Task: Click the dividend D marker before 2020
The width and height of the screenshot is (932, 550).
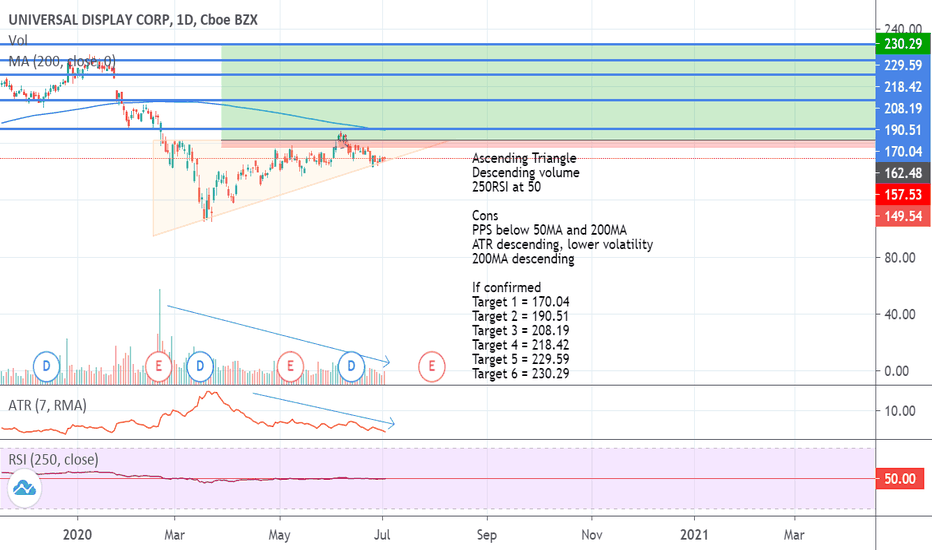Action: [x=46, y=366]
